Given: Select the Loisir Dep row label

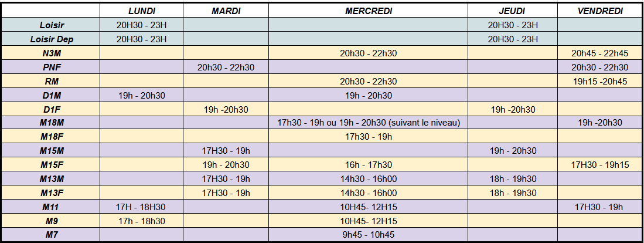Looking at the screenshot, I should coord(52,39).
